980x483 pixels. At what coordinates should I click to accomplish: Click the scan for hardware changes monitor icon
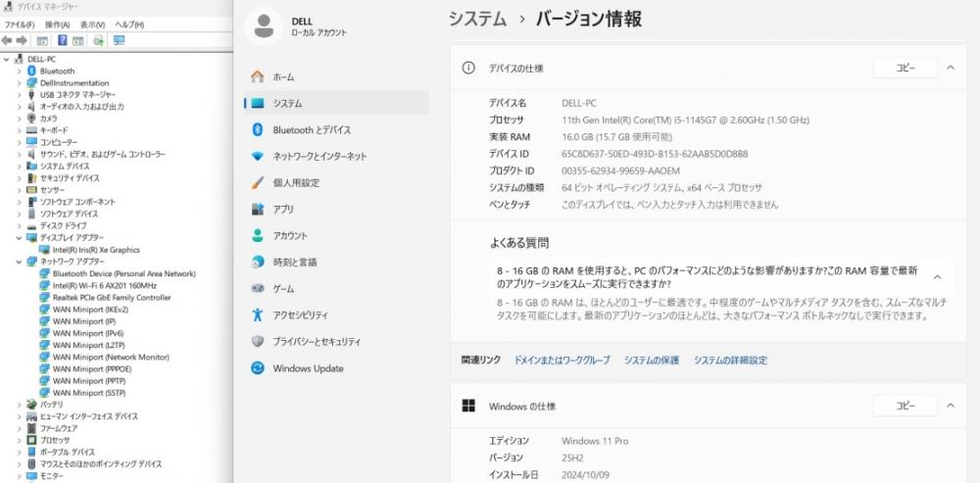tap(120, 40)
